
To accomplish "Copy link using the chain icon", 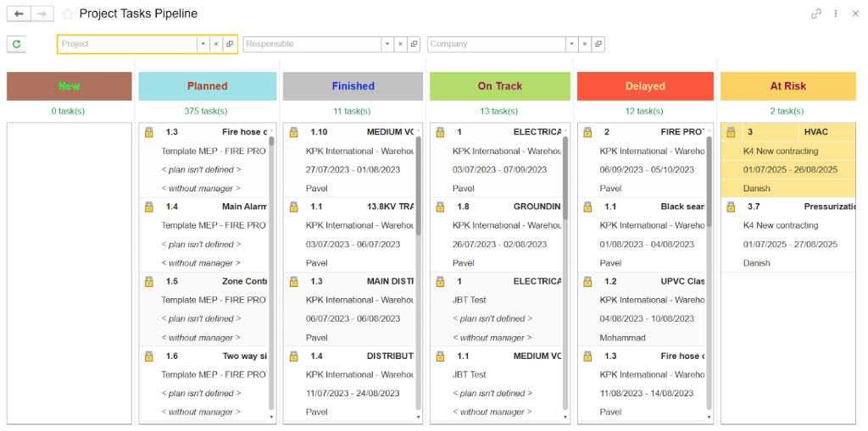I will [x=816, y=14].
